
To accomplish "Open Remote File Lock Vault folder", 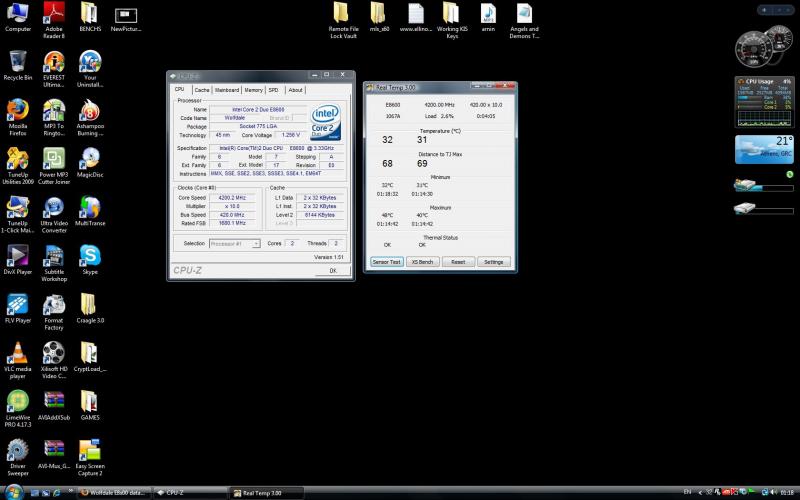I will coord(343,20).
